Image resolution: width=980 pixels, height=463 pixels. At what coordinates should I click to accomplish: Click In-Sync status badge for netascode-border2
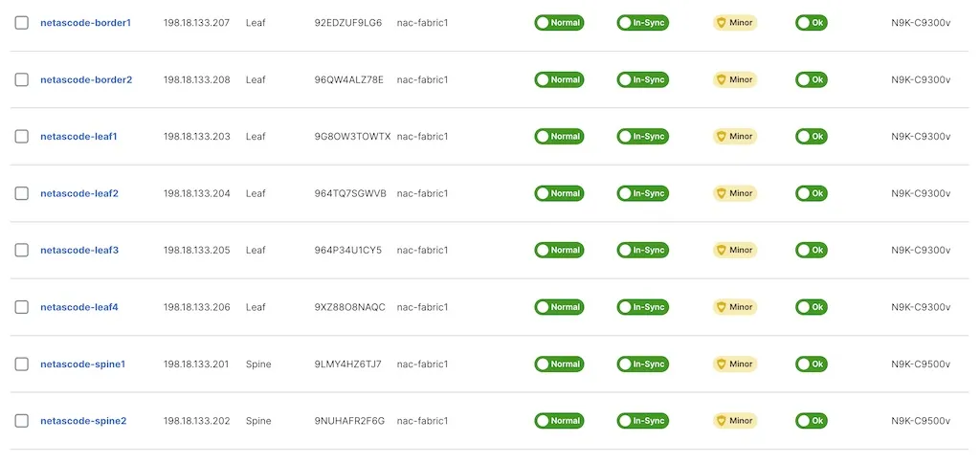642,80
